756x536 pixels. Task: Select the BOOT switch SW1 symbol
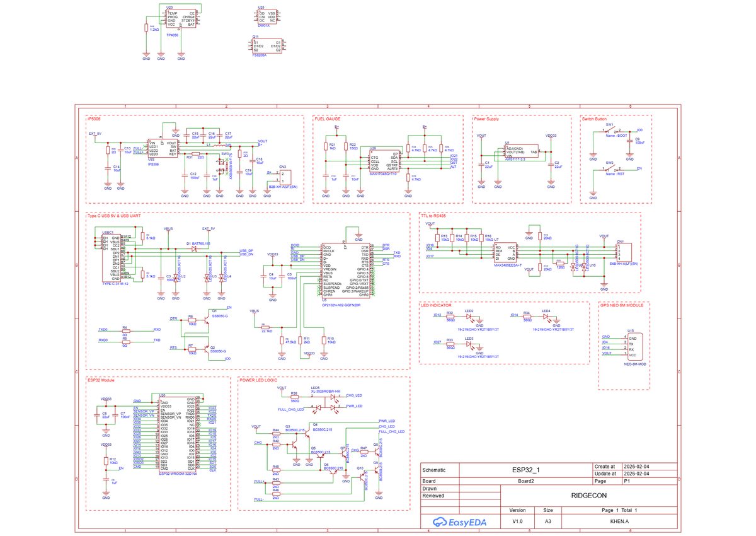(x=610, y=131)
